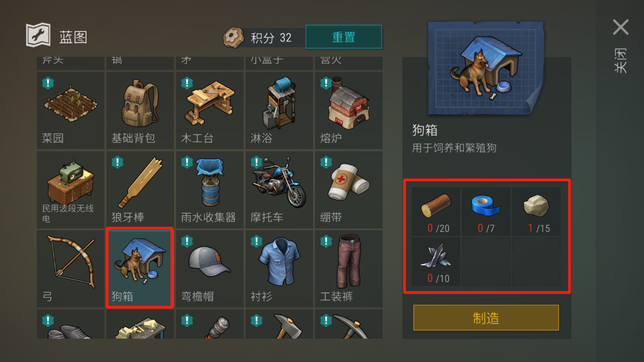
Task: Select the 狼牙棒 spiked club blueprint
Action: [x=140, y=189]
